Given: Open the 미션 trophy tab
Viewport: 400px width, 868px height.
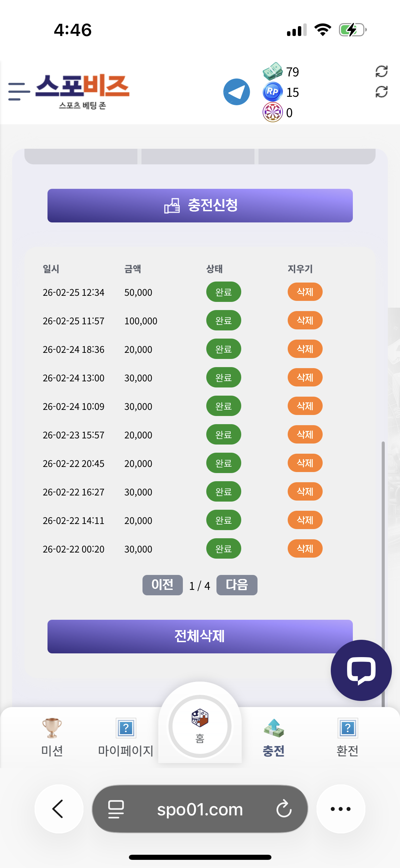Looking at the screenshot, I should pos(52,737).
